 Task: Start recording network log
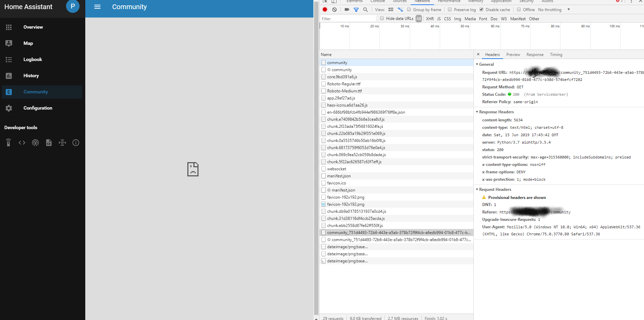pyautogui.click(x=325, y=10)
